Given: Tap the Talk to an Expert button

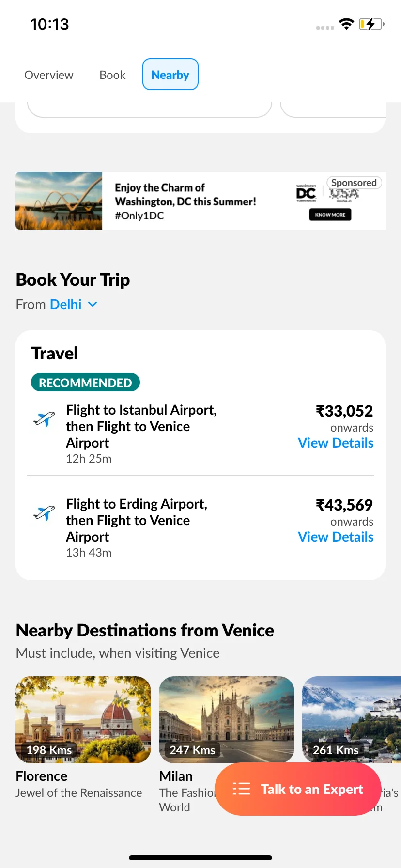Looking at the screenshot, I should pos(298,789).
